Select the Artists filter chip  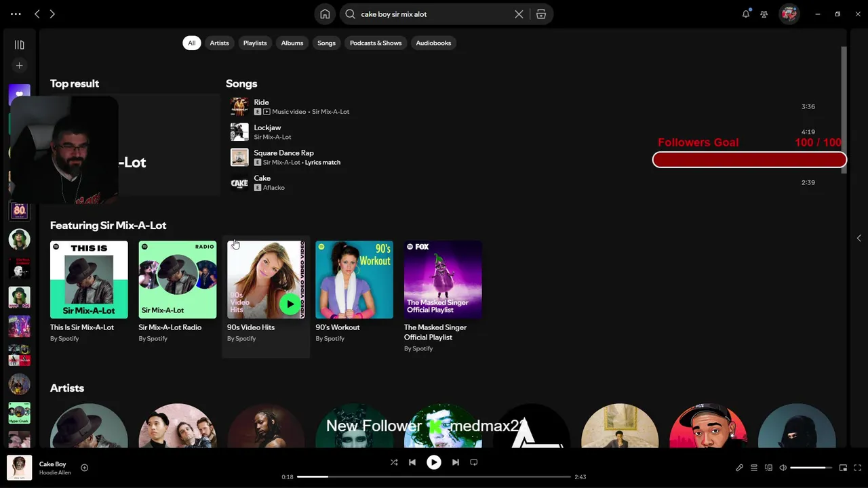tap(219, 43)
